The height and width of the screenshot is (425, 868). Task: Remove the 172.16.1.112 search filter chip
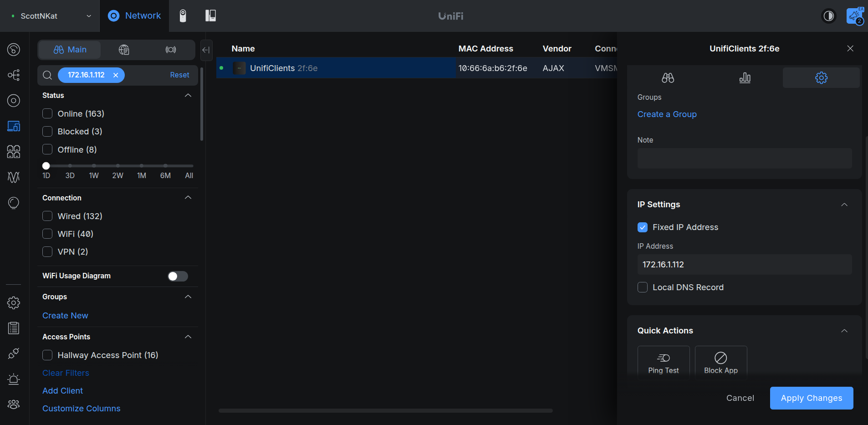(x=116, y=75)
